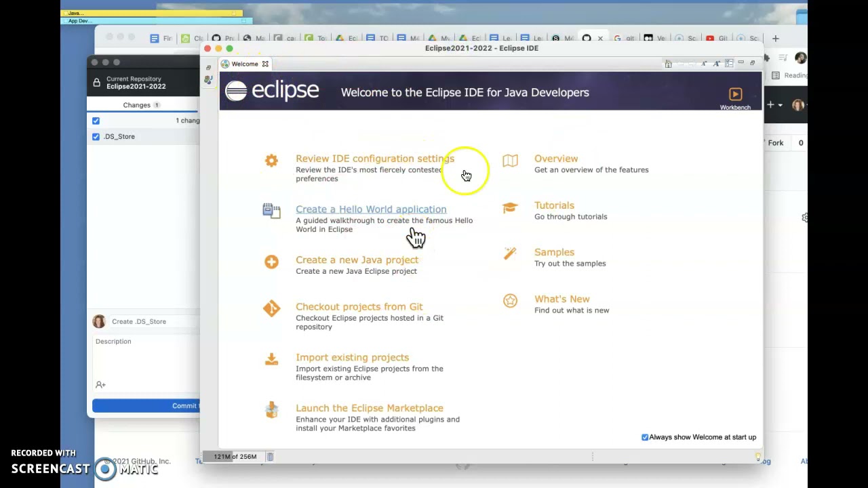Image resolution: width=868 pixels, height=488 pixels.
Task: Close the Welcome tab with its X
Action: point(265,64)
